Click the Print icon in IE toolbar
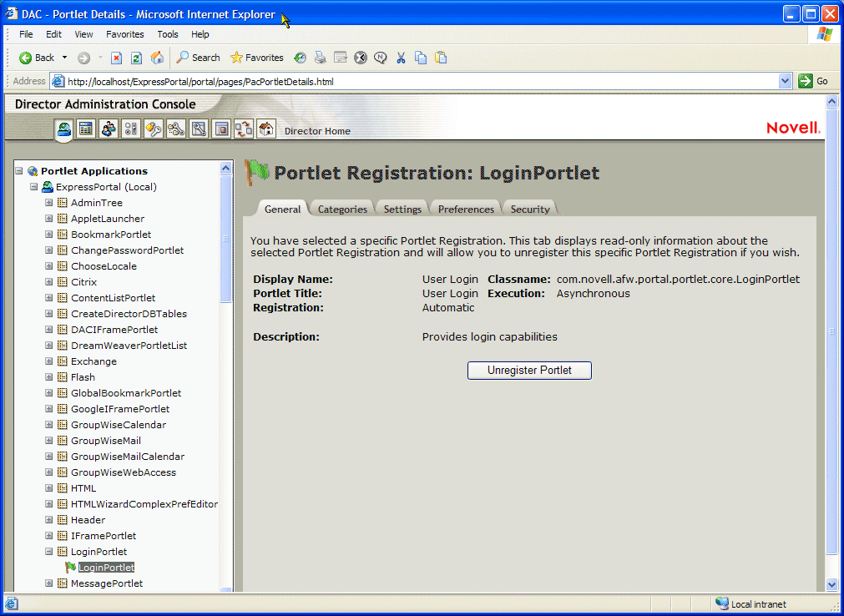Viewport: 844px width, 616px height. (321, 58)
